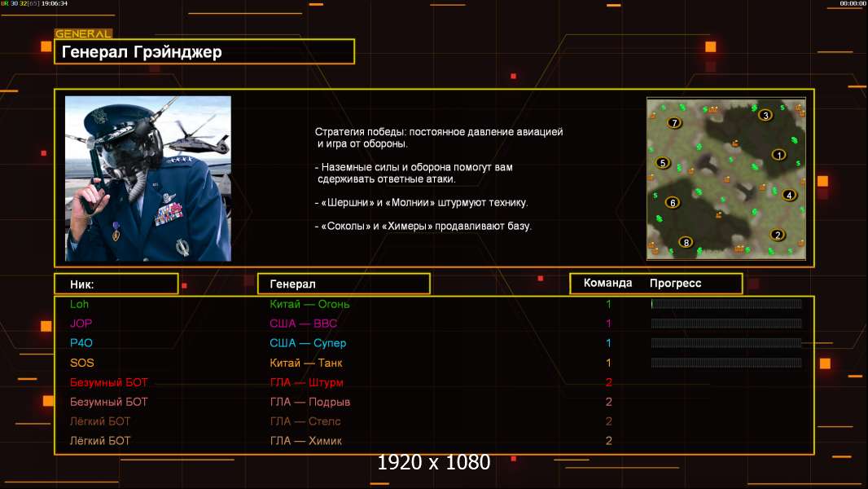This screenshot has width=868, height=489.
Task: Click the '«Соколы» и «Химеры»' tip line
Action: (423, 226)
